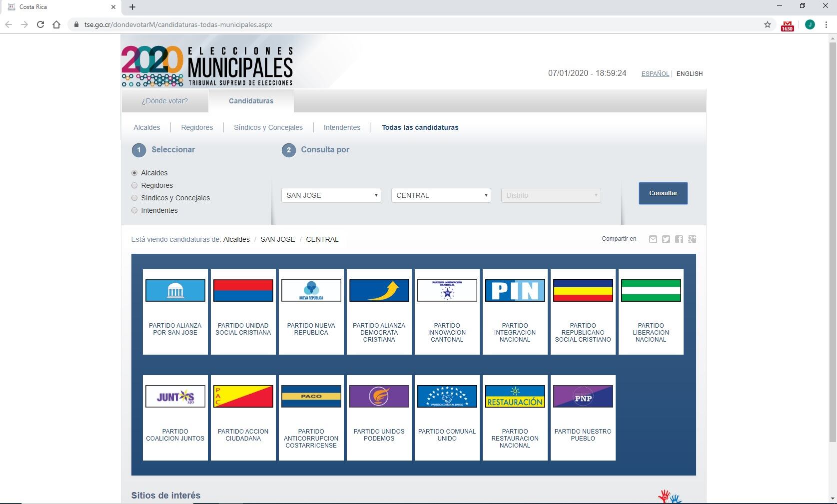
Task: Go to the browser home page
Action: click(56, 24)
